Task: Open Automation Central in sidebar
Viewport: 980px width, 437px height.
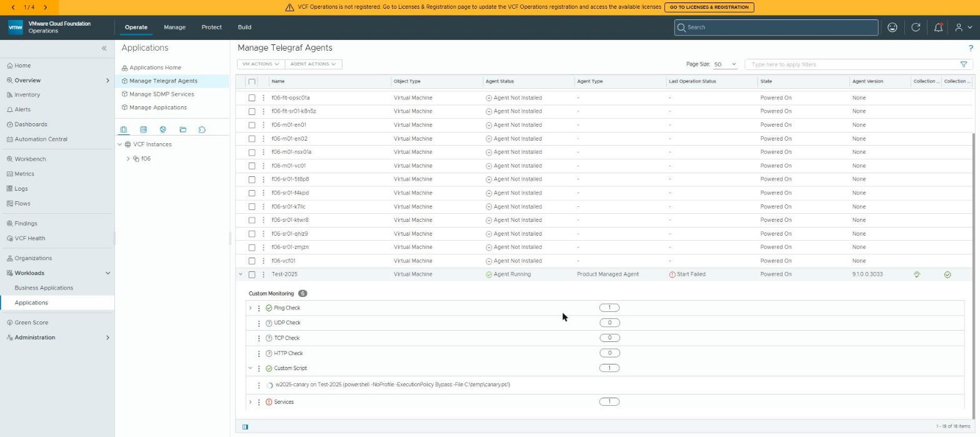Action: coord(41,139)
